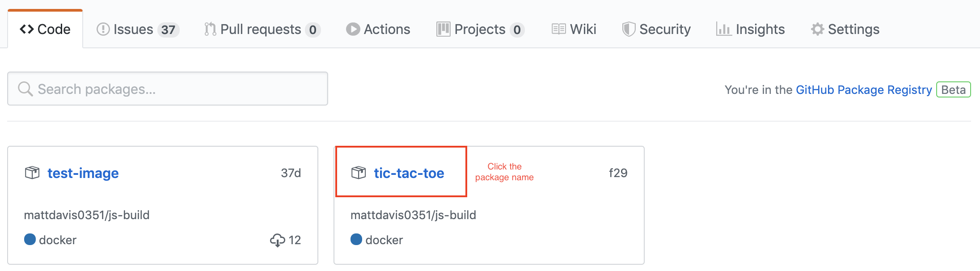Open the Code tab

(45, 30)
